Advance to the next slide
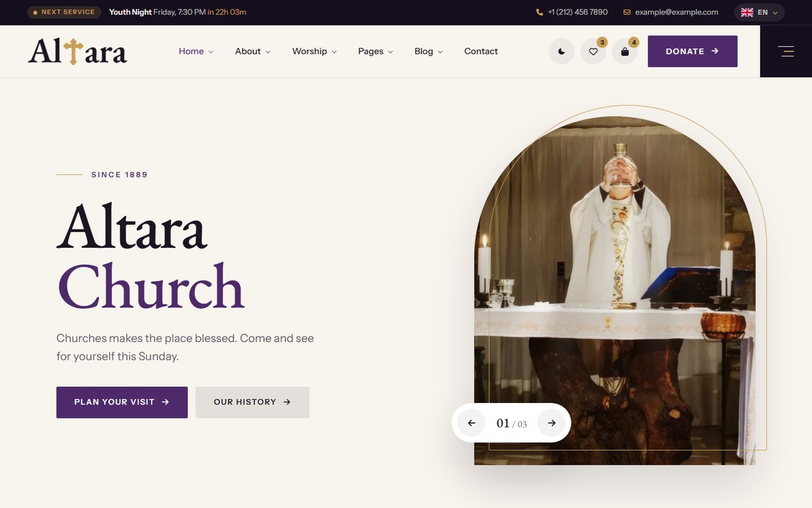This screenshot has height=508, width=812. (551, 423)
